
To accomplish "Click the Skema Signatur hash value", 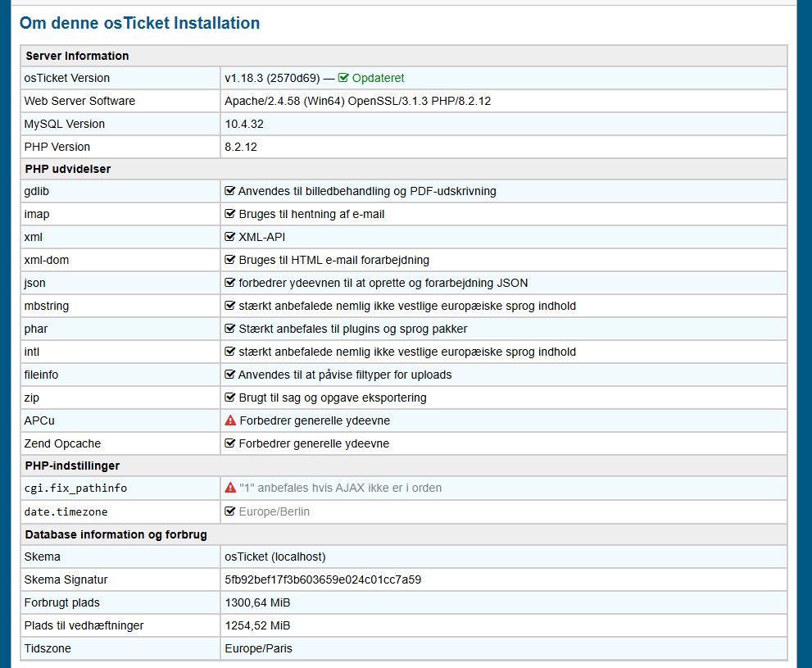I will pyautogui.click(x=323, y=580).
